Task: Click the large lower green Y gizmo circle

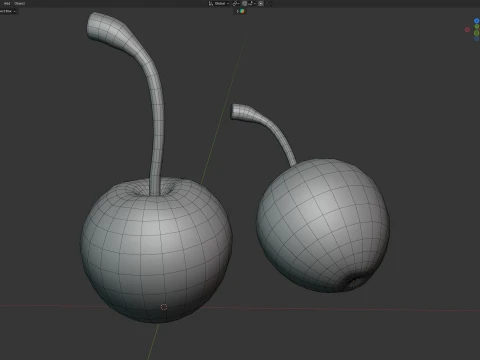Action: point(477,33)
